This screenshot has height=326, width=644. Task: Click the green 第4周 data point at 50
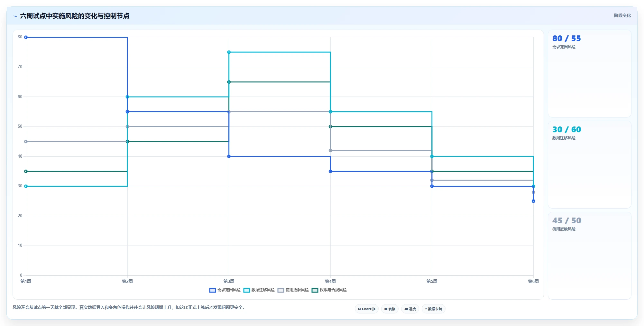330,127
